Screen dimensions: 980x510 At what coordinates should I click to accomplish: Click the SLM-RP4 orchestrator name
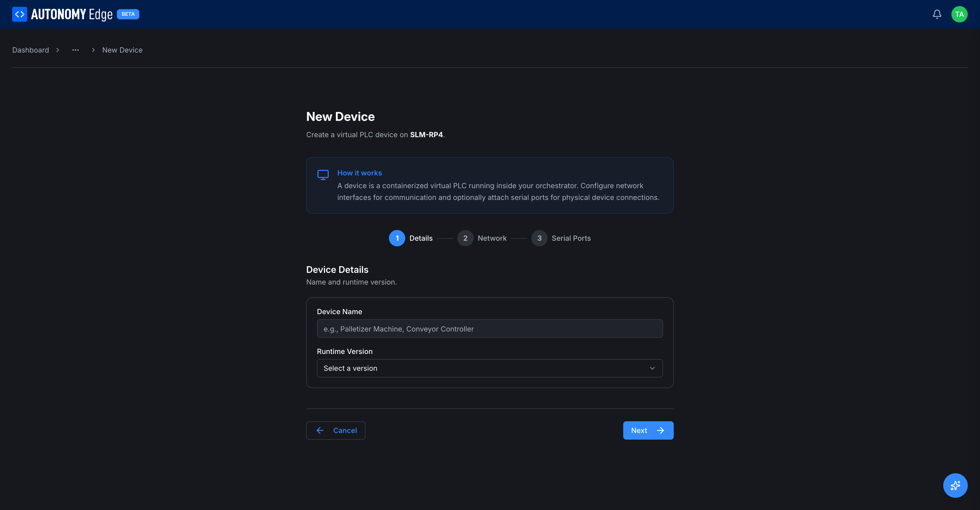point(426,135)
